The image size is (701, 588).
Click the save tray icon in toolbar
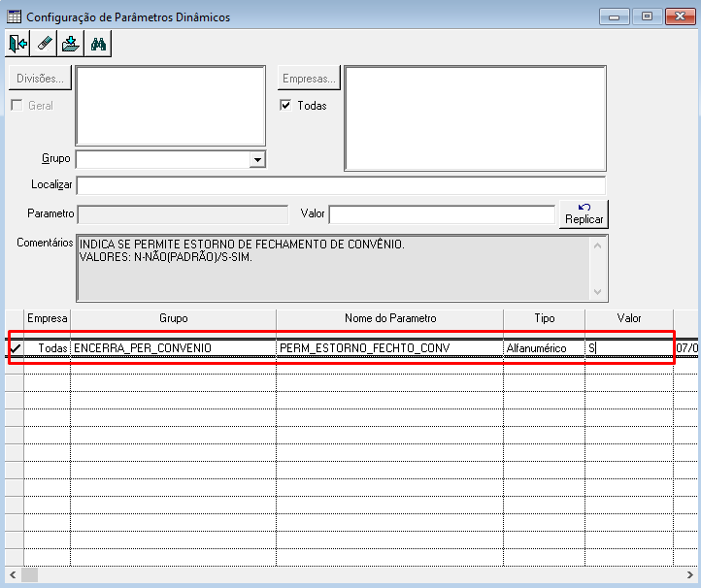pos(71,44)
